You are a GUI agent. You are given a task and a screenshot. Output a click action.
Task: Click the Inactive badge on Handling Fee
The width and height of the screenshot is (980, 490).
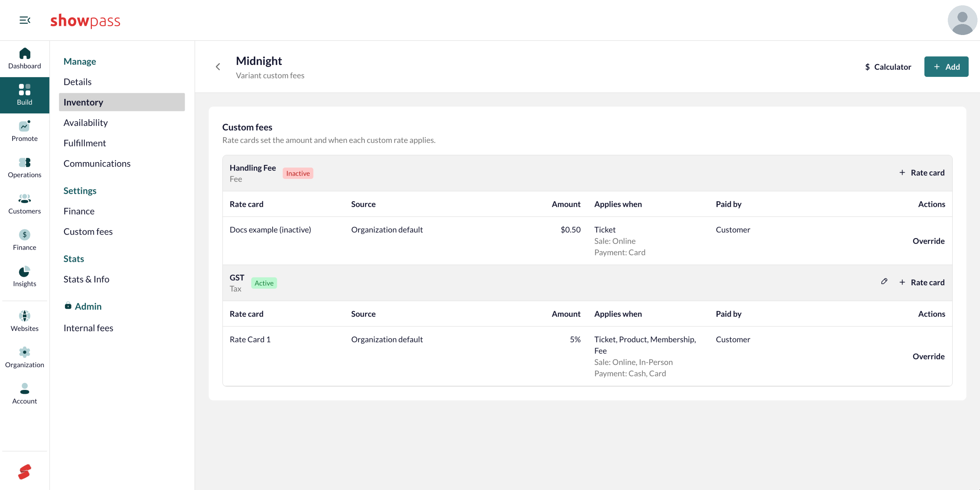tap(298, 173)
